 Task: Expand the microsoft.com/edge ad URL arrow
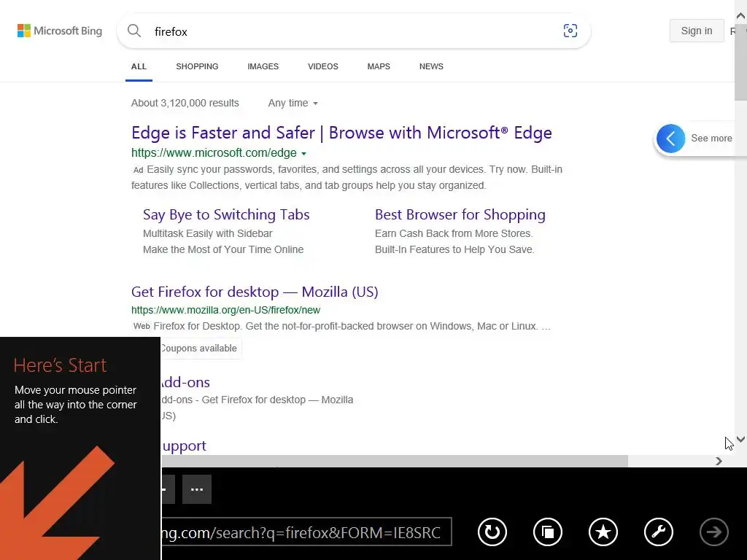303,154
